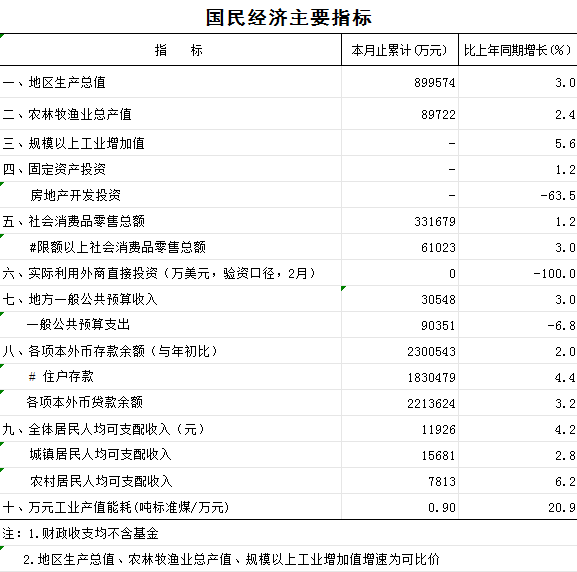Viewport: 577px width, 572px height.
Task: Select the 89722 value cell
Action: pyautogui.click(x=400, y=114)
